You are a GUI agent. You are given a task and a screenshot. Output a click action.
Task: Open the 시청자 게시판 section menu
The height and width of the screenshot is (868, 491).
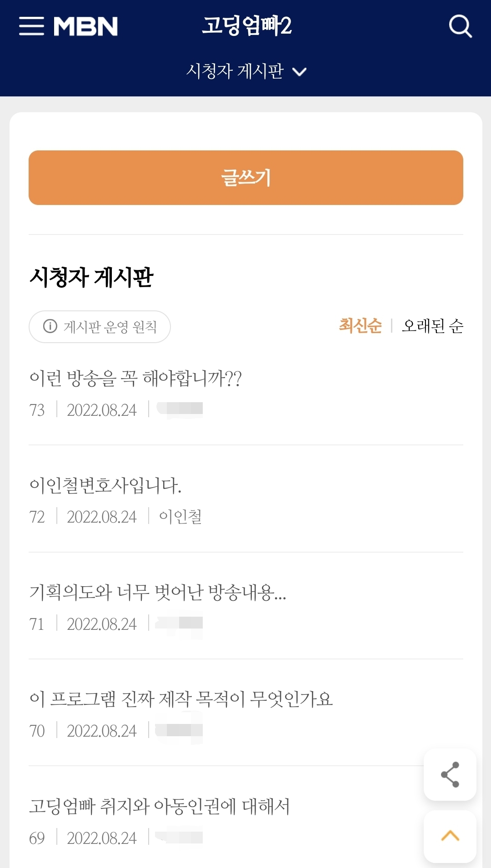point(235,71)
